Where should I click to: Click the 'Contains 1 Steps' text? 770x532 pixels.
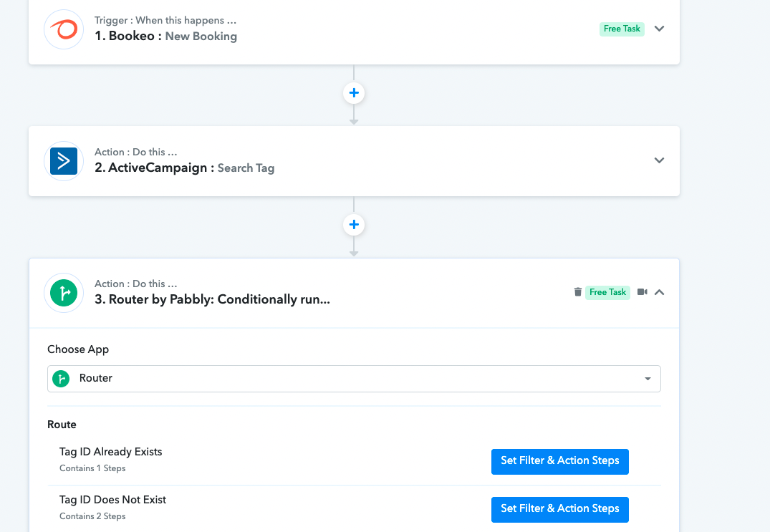click(92, 468)
